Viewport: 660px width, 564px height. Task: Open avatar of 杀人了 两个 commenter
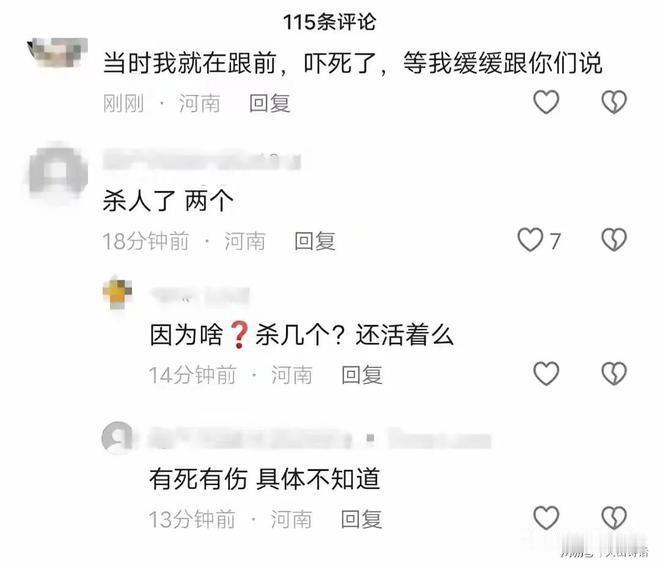pos(58,173)
